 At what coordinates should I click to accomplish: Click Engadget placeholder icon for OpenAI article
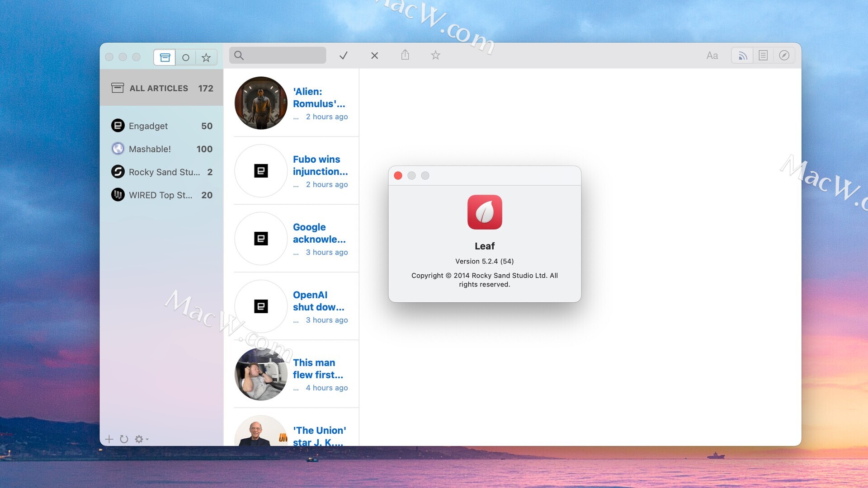click(x=261, y=306)
